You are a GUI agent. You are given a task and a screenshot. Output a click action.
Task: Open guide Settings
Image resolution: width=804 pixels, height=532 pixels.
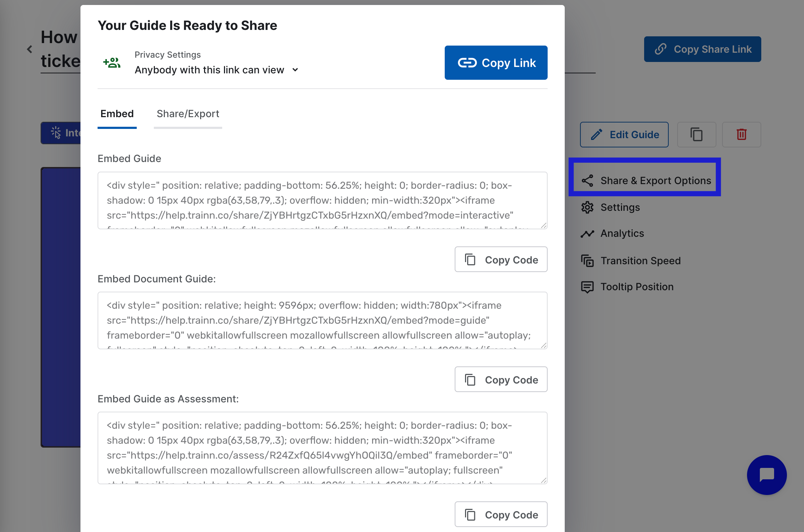pos(610,207)
